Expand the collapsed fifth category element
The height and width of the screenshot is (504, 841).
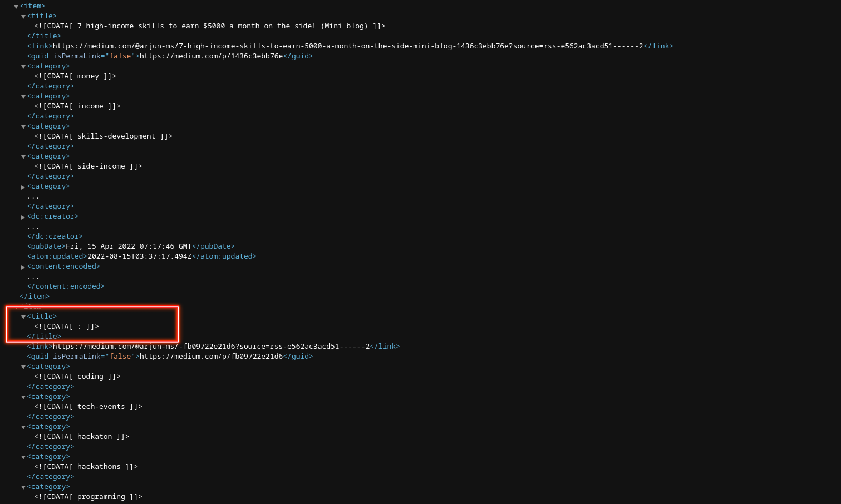click(x=23, y=187)
